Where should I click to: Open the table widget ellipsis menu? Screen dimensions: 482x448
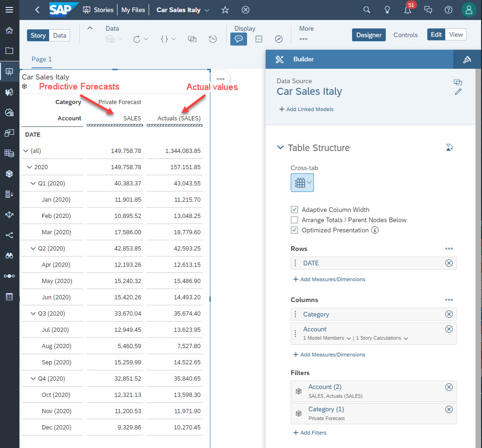point(221,79)
